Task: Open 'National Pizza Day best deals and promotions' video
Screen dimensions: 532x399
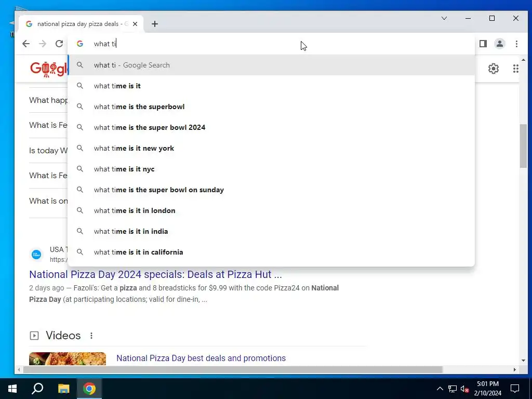Action: pyautogui.click(x=201, y=358)
